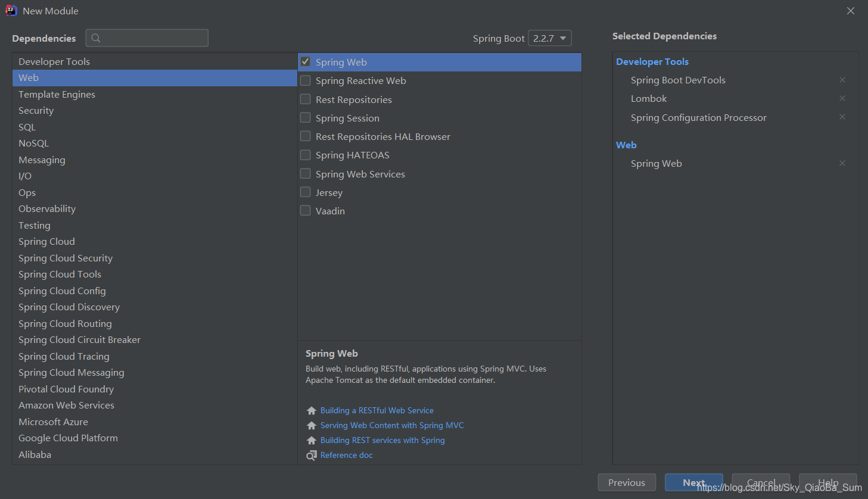Enable Spring HATEOAS dependency
Image resolution: width=868 pixels, height=499 pixels.
click(305, 155)
